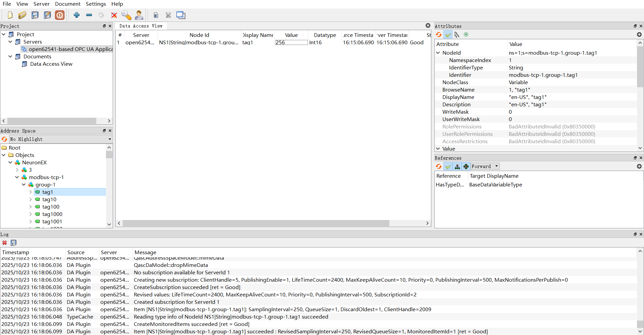Click the Data Access View horizontal scrollbar
The image size is (644, 335).
click(256, 223)
